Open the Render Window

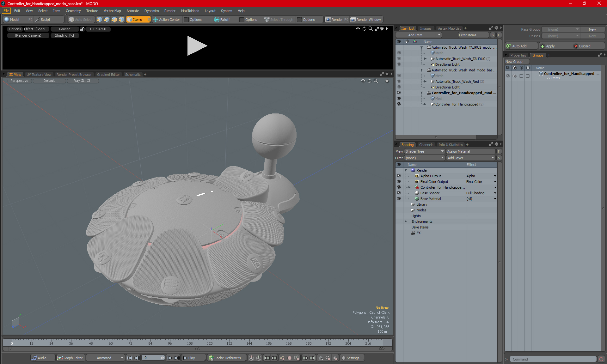(x=366, y=20)
